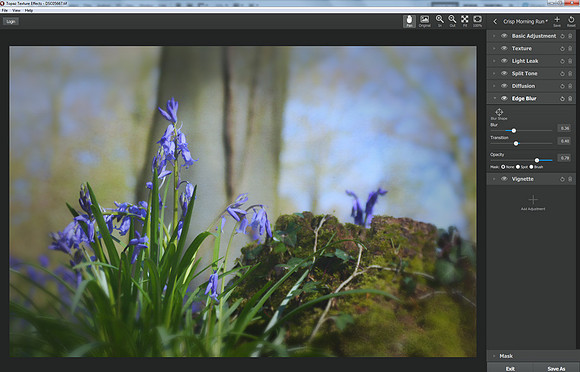Click the Opacity value field
580x372 pixels.
(564, 158)
